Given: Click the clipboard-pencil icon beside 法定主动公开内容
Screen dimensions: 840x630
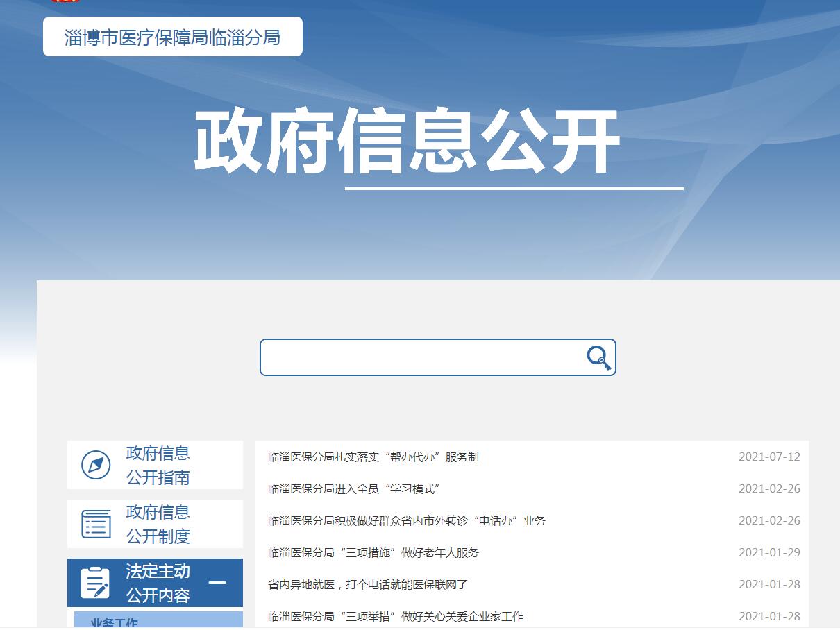Looking at the screenshot, I should tap(95, 583).
